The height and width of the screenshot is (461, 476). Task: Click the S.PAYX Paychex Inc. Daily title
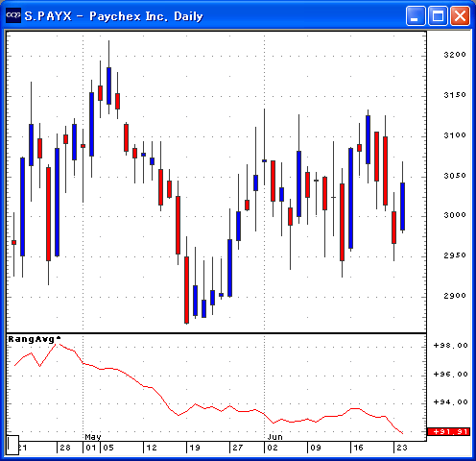(x=113, y=16)
